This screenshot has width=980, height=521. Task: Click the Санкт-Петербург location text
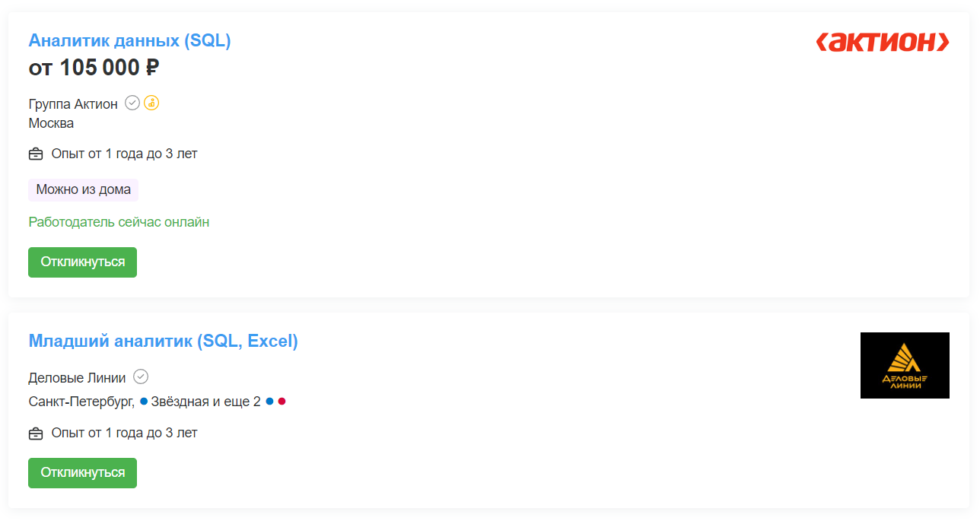(x=81, y=402)
